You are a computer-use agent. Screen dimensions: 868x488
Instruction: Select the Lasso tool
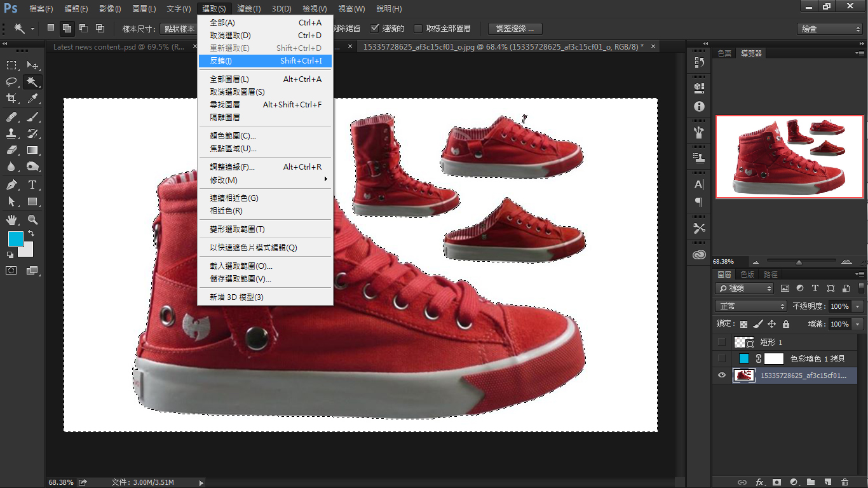11,81
